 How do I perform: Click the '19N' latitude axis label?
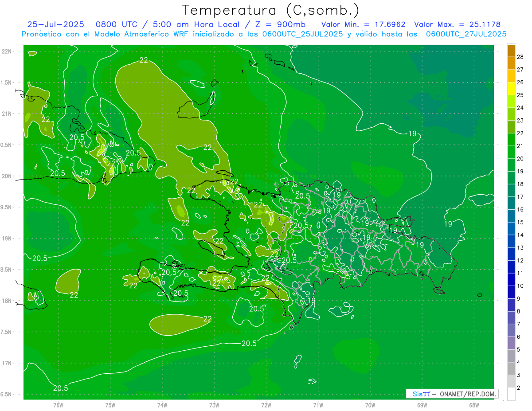tap(7, 239)
